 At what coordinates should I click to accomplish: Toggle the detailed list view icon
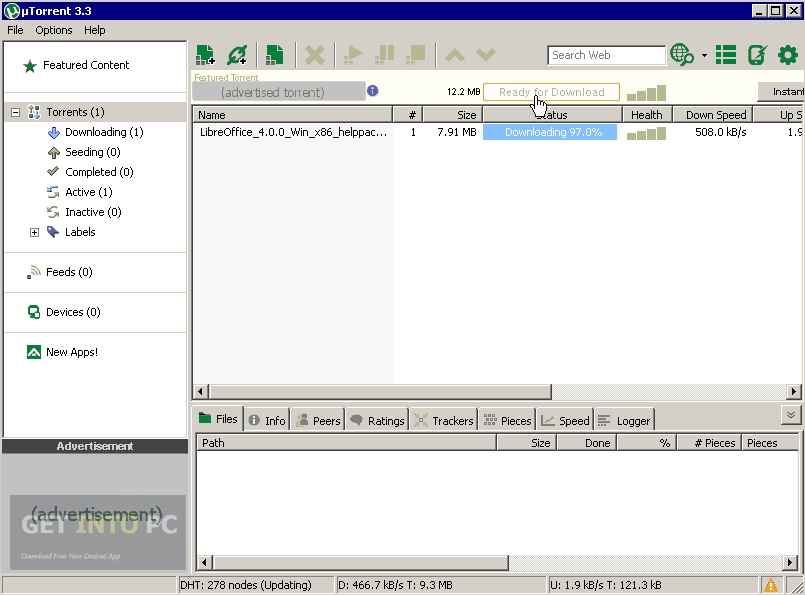726,54
